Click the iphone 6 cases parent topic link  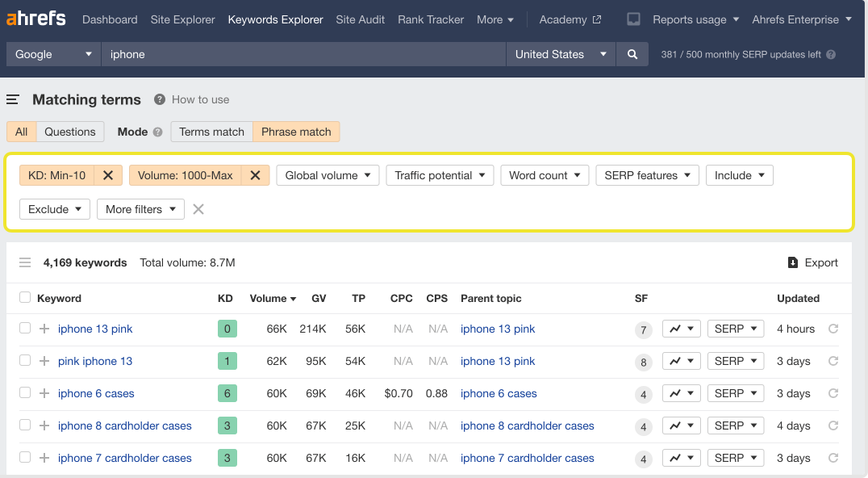[499, 393]
